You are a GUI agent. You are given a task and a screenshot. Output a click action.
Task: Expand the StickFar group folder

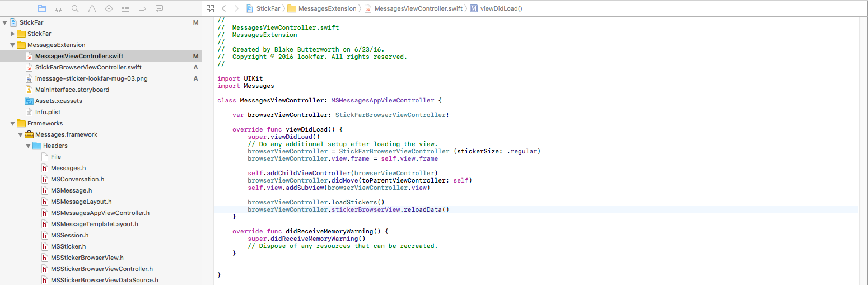click(13, 34)
